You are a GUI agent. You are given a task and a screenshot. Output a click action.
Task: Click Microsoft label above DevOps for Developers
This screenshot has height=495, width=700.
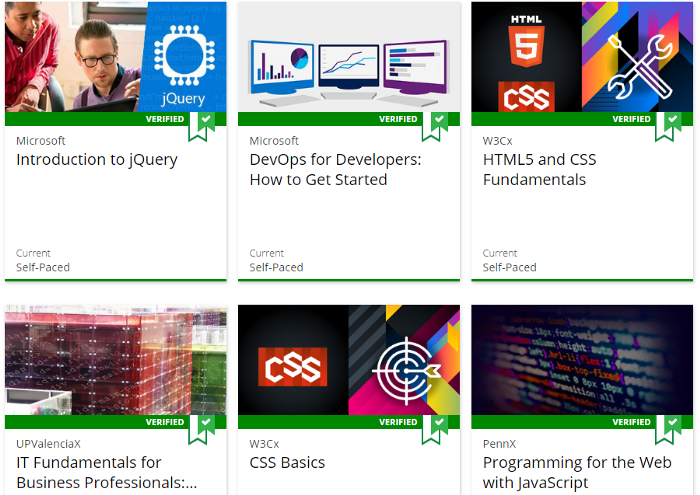tap(274, 141)
